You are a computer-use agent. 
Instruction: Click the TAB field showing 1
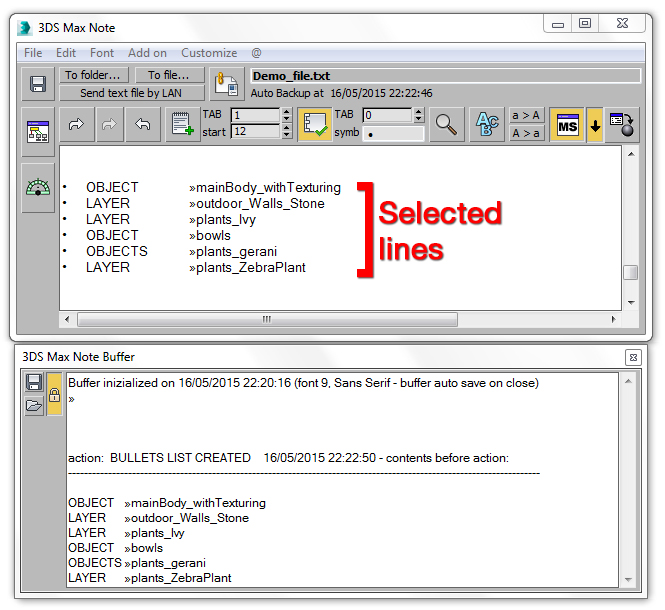tap(256, 115)
